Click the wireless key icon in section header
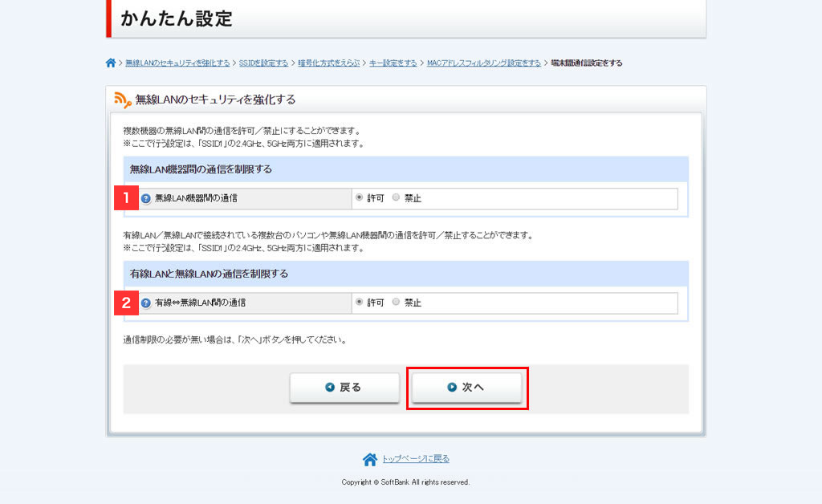 pyautogui.click(x=123, y=100)
